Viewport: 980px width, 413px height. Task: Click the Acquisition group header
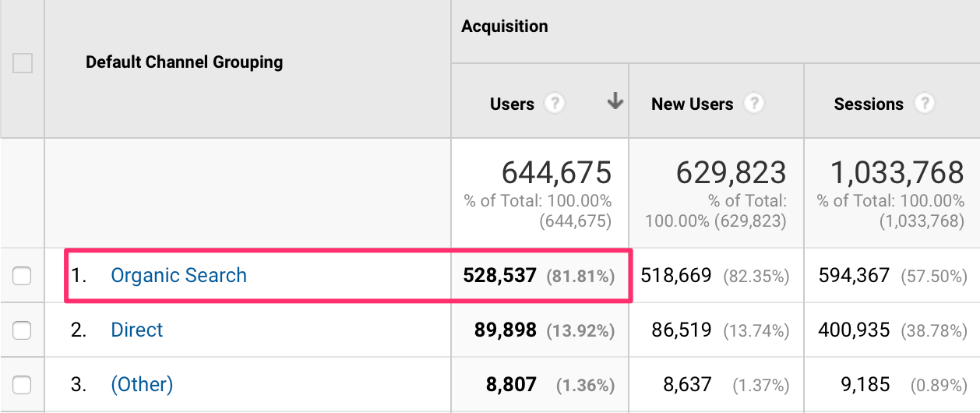(505, 26)
